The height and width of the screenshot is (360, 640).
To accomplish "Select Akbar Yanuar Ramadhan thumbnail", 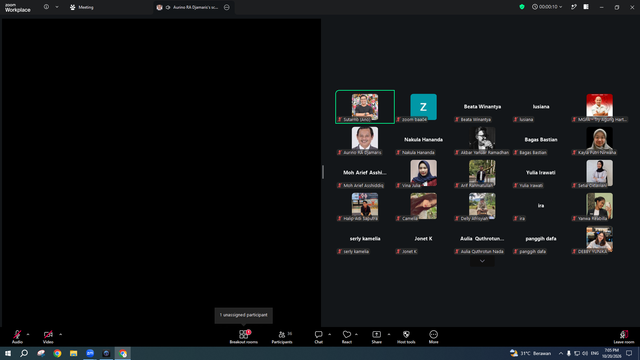I will [482, 140].
